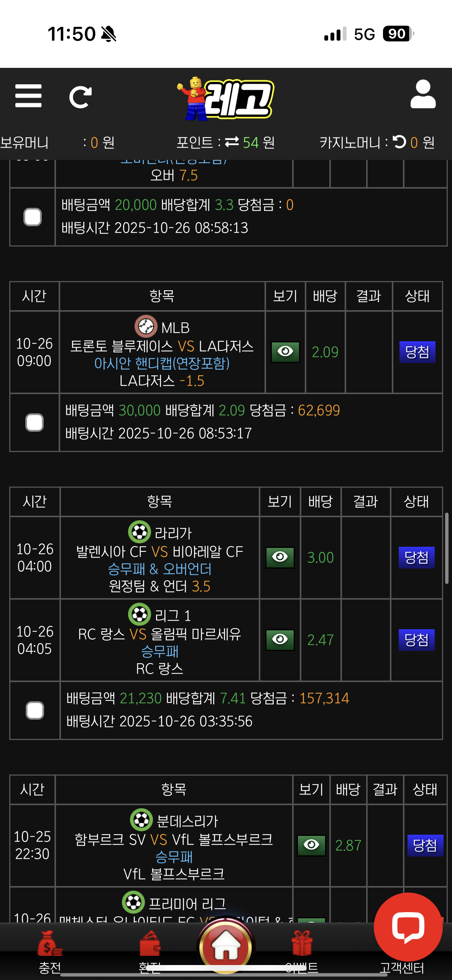Open the user profile icon
This screenshot has height=980, width=452.
pyautogui.click(x=423, y=95)
